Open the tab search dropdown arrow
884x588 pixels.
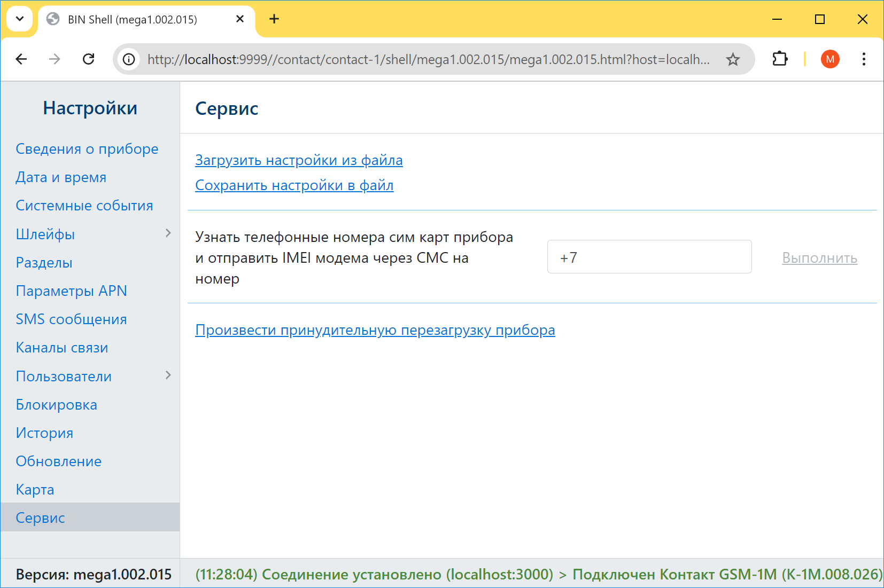(20, 19)
